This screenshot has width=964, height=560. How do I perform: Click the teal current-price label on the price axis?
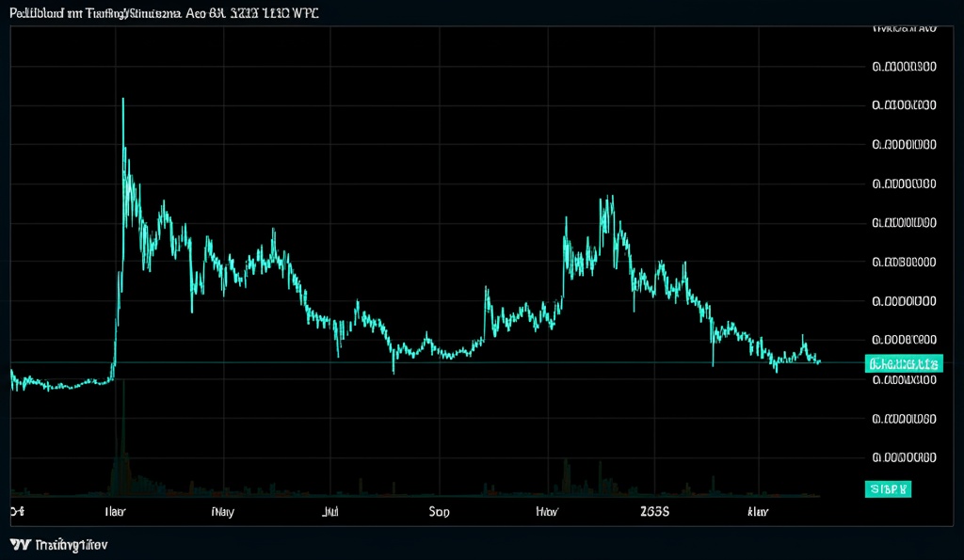coord(904,363)
